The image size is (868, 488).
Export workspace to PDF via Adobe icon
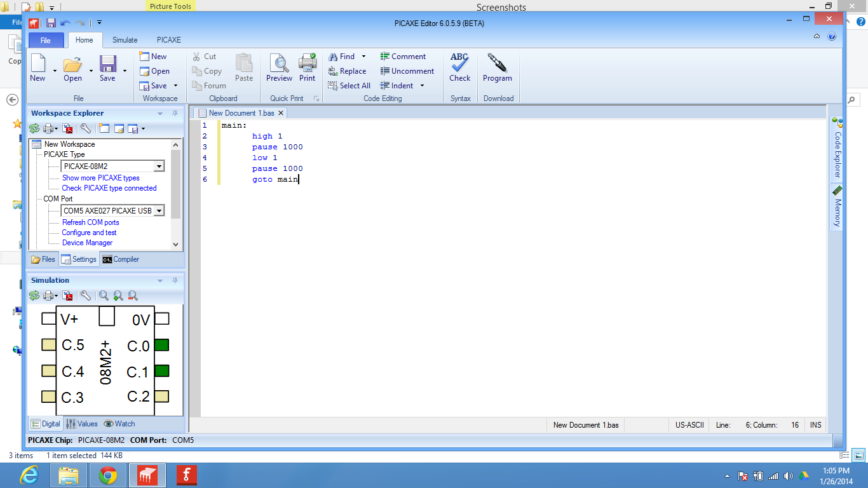click(68, 128)
